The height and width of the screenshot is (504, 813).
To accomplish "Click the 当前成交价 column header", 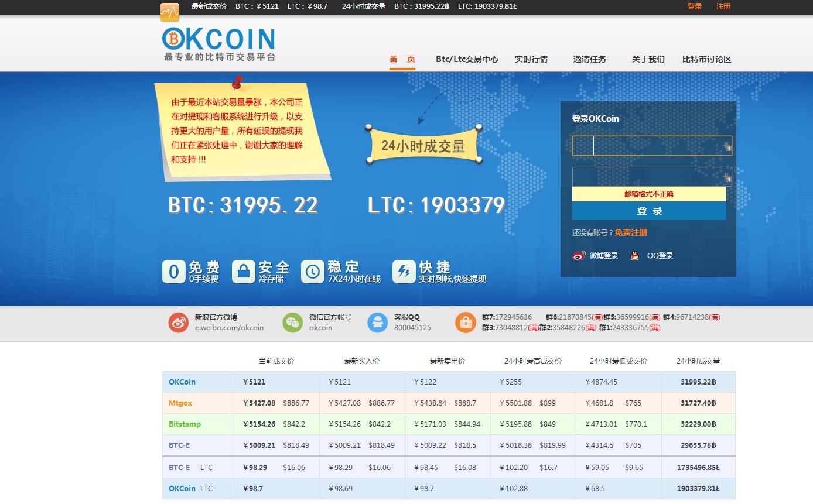I will (x=276, y=361).
